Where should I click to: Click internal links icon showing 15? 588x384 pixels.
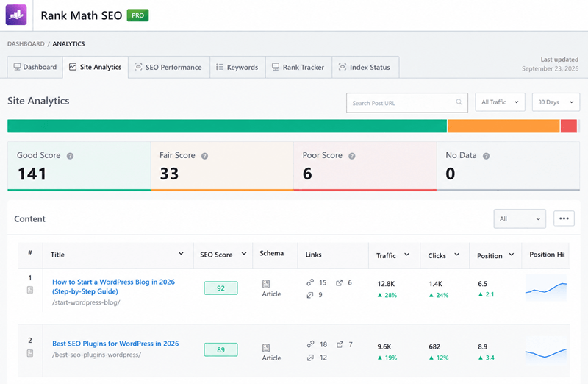click(x=310, y=282)
